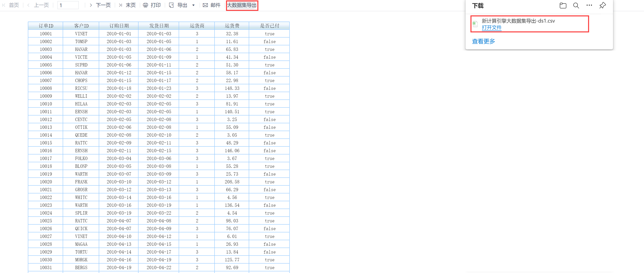Click the mail envelope icon

tap(205, 5)
